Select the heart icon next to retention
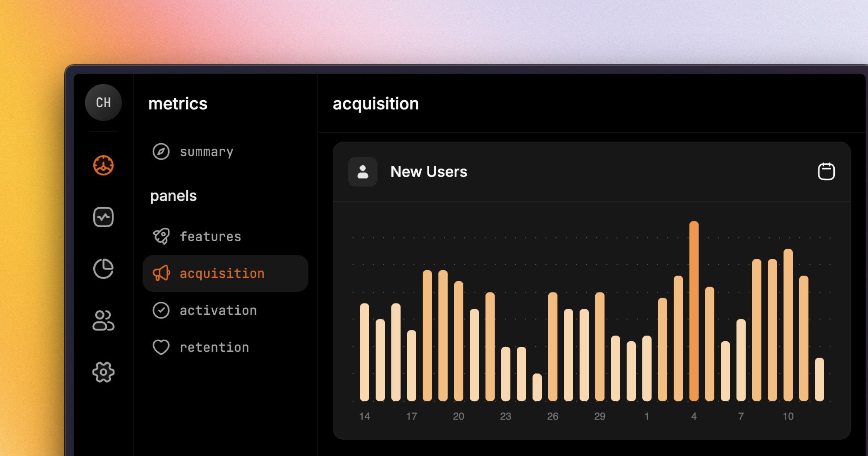 (162, 347)
